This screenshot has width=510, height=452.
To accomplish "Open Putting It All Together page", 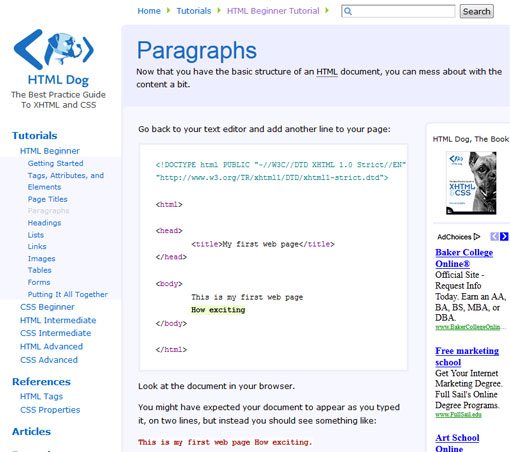I will coord(68,294).
